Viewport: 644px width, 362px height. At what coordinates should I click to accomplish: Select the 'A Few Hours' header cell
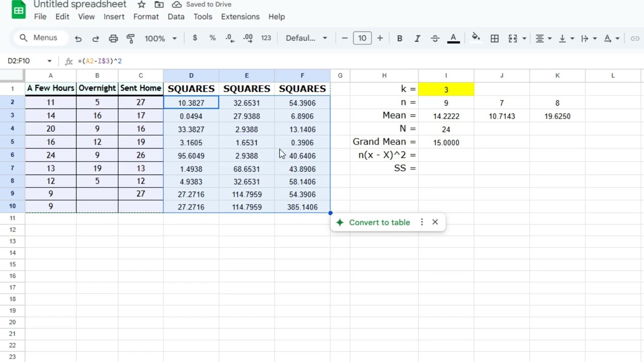(51, 88)
